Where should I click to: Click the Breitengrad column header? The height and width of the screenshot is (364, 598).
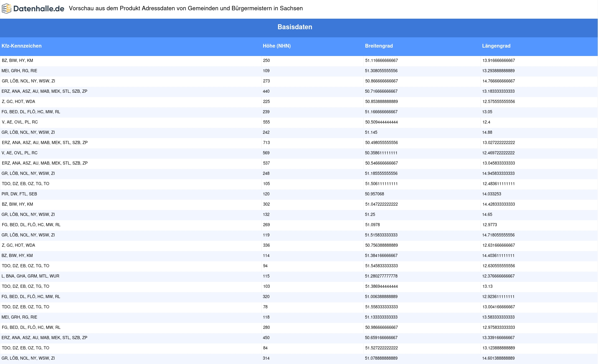click(379, 46)
